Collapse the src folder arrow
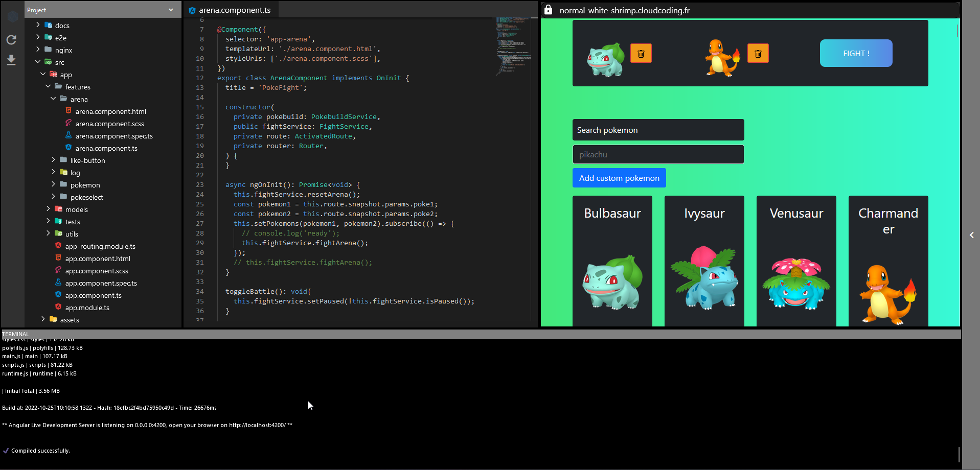 [x=38, y=61]
